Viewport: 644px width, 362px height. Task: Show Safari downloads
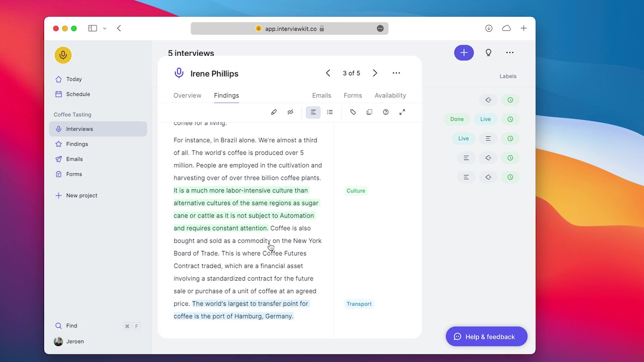(489, 28)
